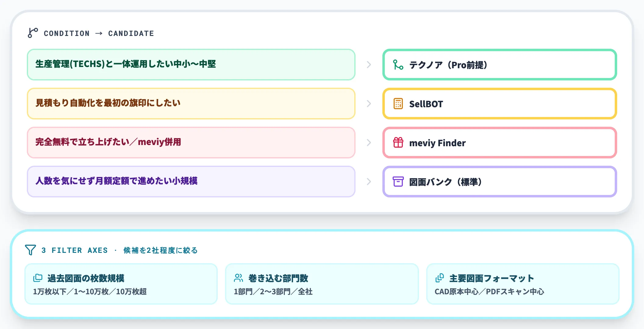Click the text 1部門／2〜3部門／全社
The image size is (644, 329).
tap(273, 292)
